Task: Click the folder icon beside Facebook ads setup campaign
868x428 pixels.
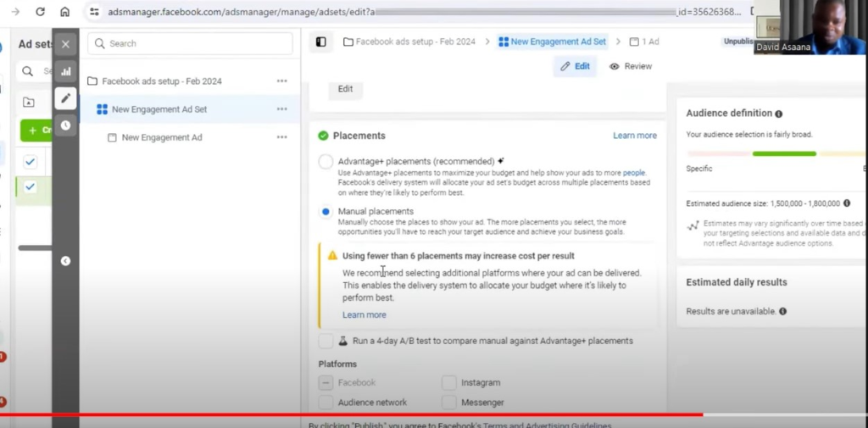Action: point(92,81)
